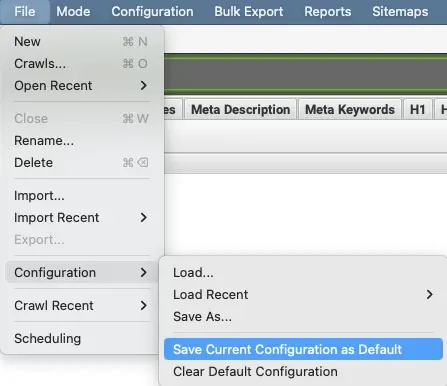The image size is (447, 386).
Task: Click Rename... in the File menu
Action: [81, 141]
